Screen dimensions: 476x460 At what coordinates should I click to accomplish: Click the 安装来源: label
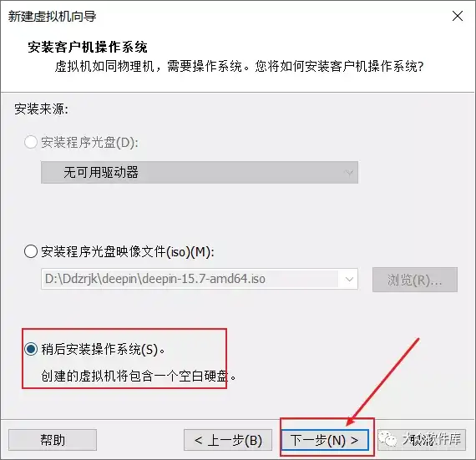42,109
